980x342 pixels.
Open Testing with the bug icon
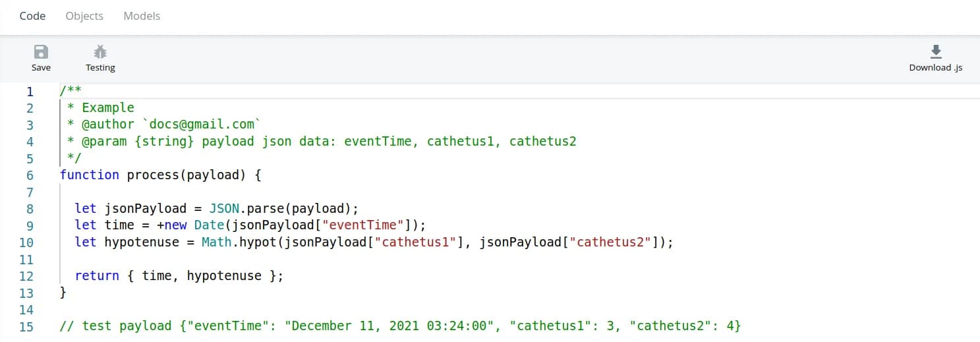click(x=100, y=52)
